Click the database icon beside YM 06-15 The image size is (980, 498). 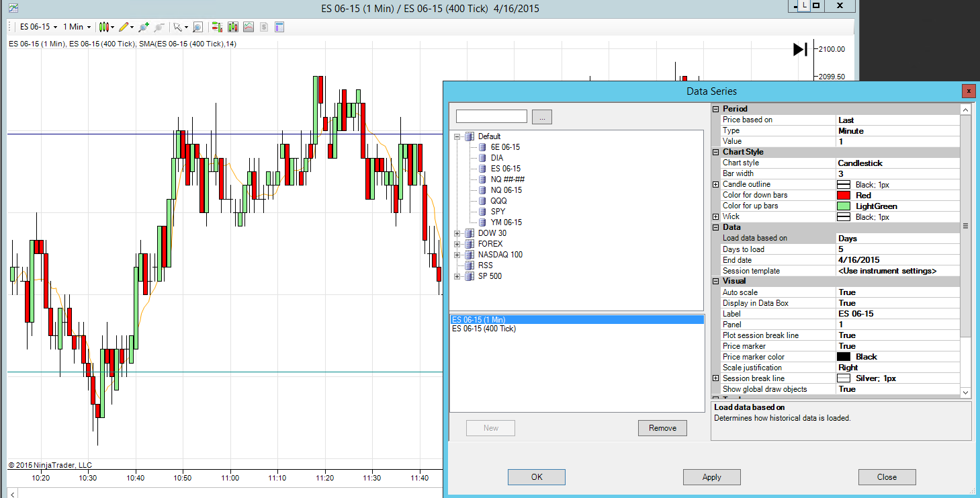pyautogui.click(x=483, y=222)
